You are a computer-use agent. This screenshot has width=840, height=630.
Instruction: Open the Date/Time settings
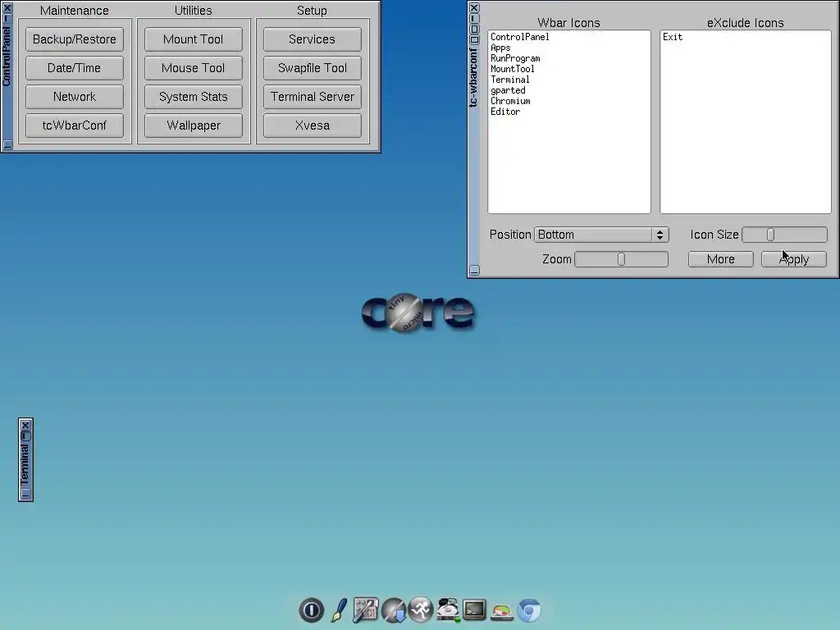75,68
